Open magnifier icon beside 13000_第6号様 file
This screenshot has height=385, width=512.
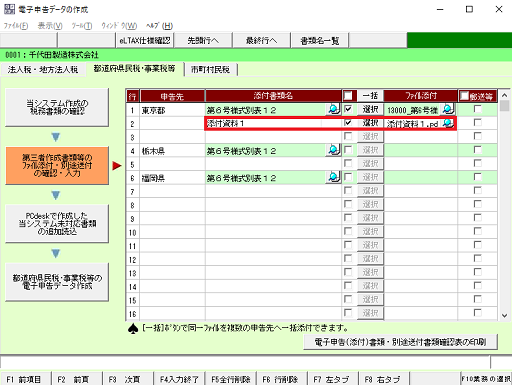pyautogui.click(x=448, y=109)
